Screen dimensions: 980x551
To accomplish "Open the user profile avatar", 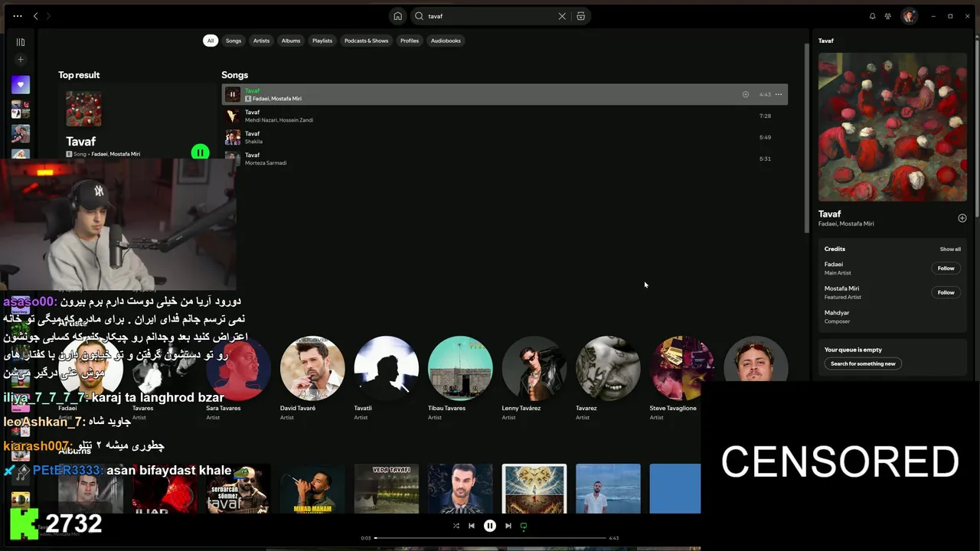I will [909, 16].
